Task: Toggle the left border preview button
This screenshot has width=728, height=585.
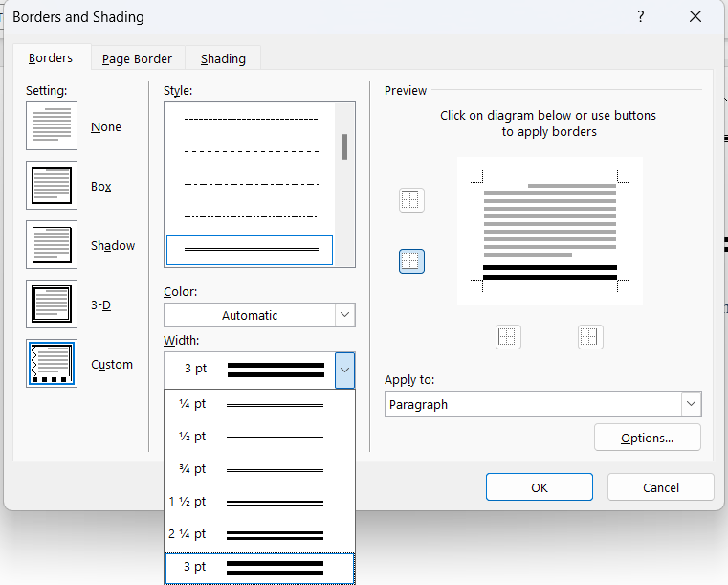Action: (508, 337)
